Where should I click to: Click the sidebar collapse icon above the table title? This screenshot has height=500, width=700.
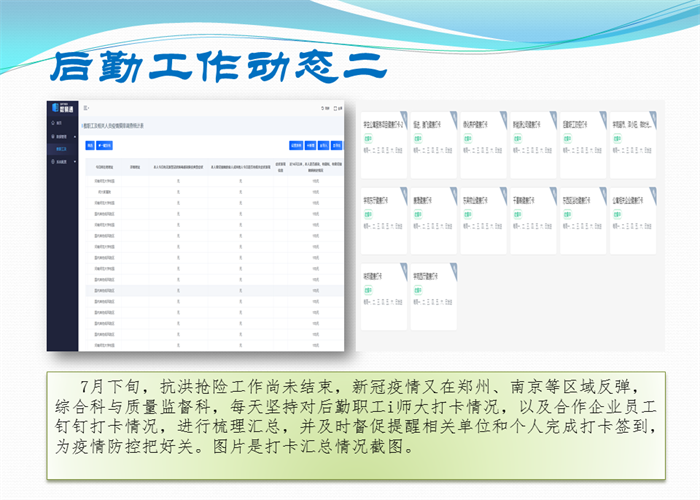point(87,108)
